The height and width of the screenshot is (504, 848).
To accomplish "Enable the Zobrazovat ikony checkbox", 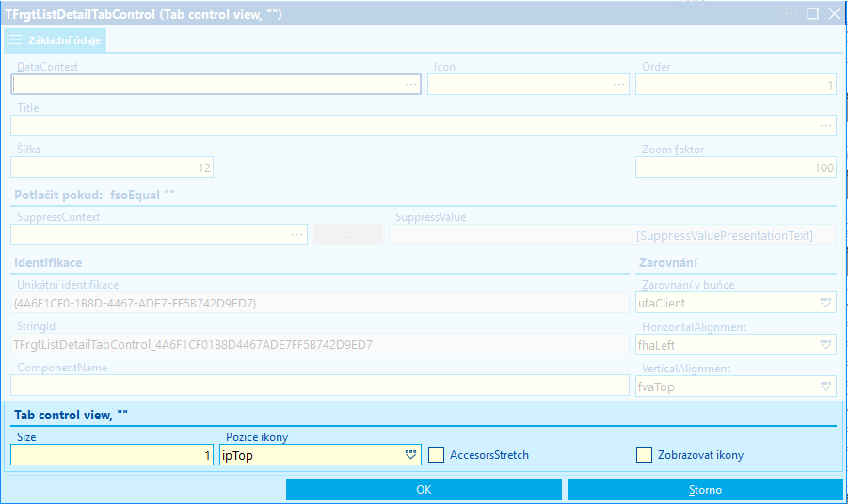I will (x=644, y=455).
